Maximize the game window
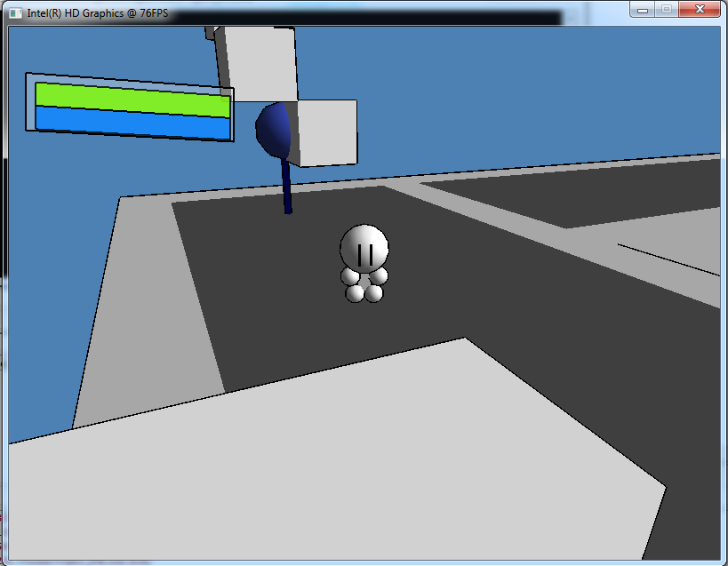This screenshot has width=728, height=566. [x=667, y=9]
